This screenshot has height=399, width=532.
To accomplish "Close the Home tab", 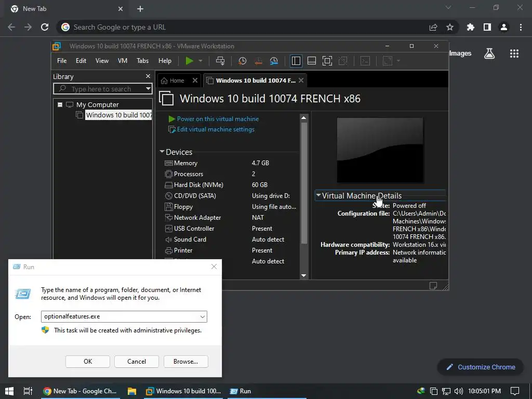I will [x=195, y=81].
